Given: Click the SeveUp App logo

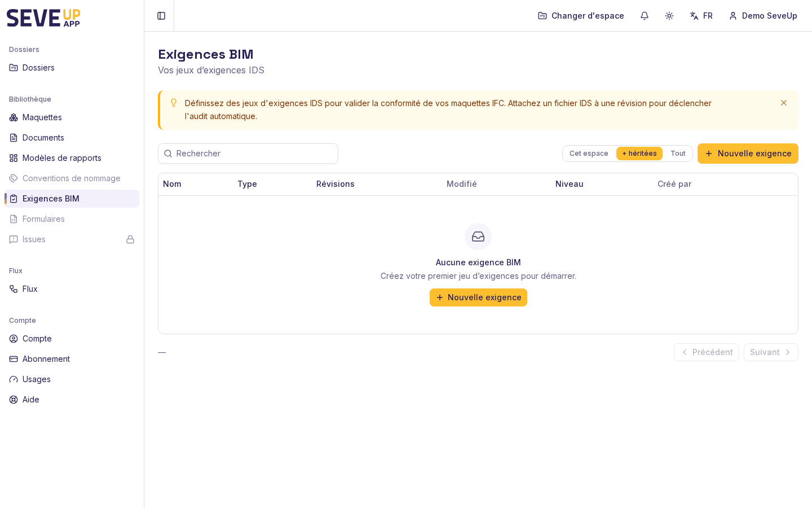Looking at the screenshot, I should 43,17.
